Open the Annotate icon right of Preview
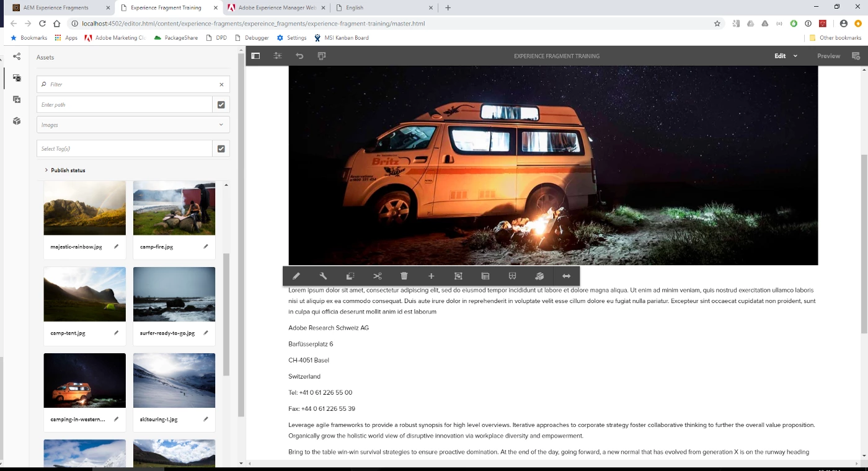 pyautogui.click(x=856, y=56)
